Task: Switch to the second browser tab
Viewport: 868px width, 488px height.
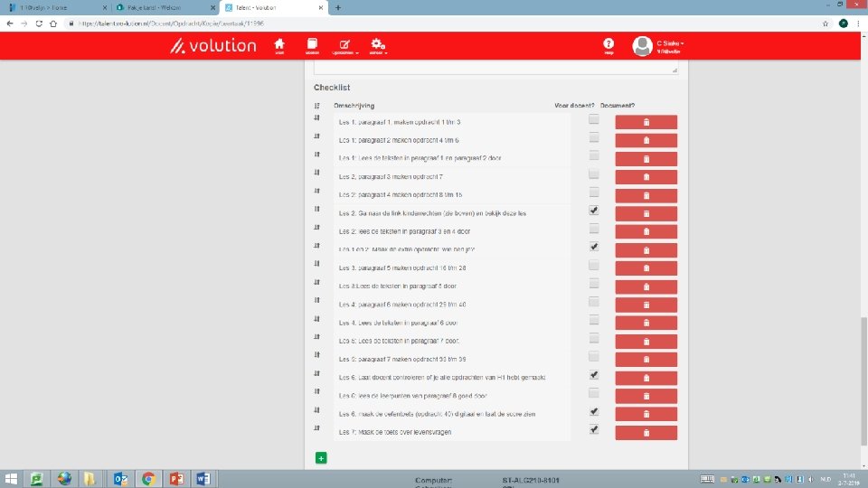Action: coord(165,8)
